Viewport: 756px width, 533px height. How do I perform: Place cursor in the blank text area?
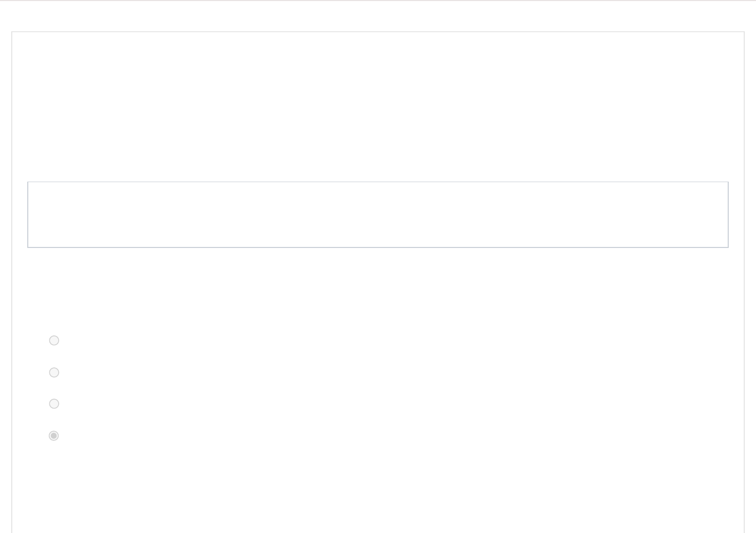[x=378, y=215]
